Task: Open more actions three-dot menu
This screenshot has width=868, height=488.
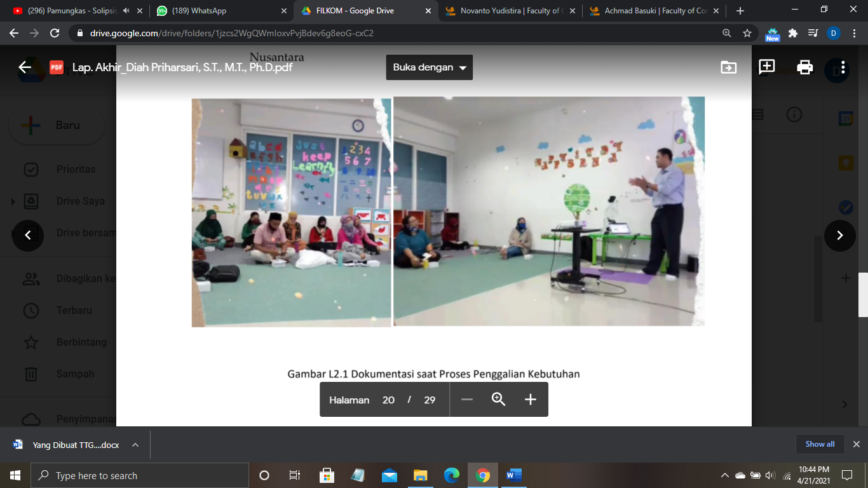Action: coord(843,67)
